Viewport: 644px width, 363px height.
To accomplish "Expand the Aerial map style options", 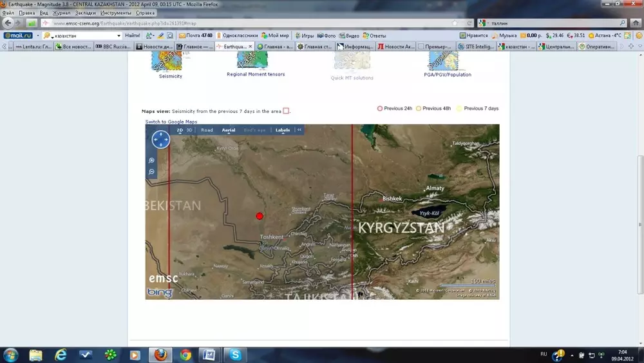I will pyautogui.click(x=229, y=130).
